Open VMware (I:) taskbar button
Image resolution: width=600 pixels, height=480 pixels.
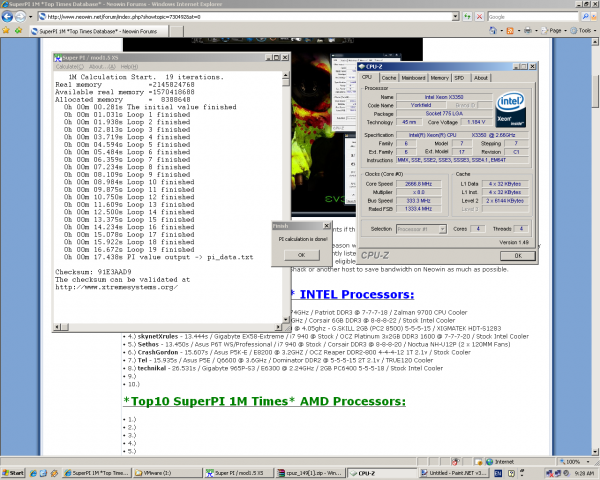tap(167, 473)
